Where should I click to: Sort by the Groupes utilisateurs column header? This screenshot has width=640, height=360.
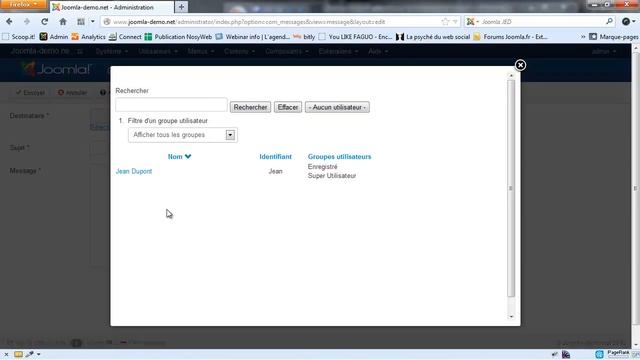point(339,157)
